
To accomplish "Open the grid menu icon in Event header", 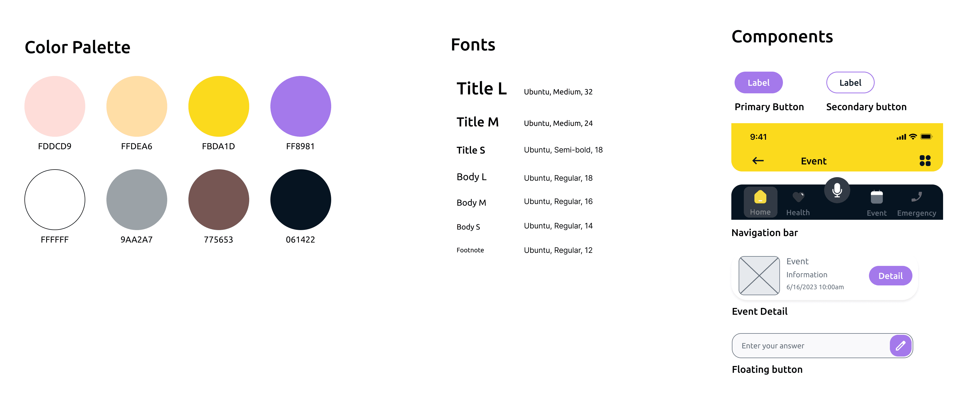I will pyautogui.click(x=925, y=161).
